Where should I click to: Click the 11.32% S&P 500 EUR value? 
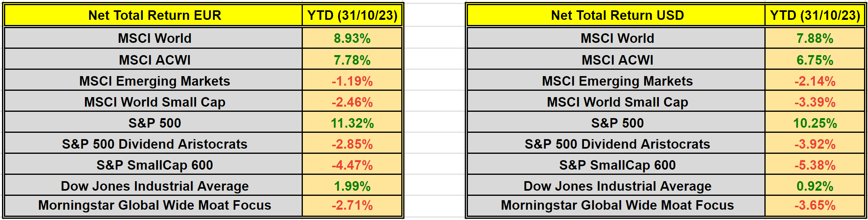352,122
